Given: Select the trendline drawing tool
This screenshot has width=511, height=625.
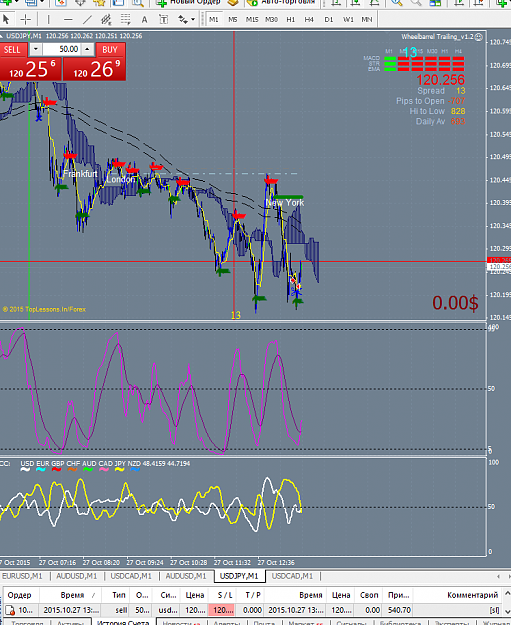Looking at the screenshot, I should tap(87, 19).
